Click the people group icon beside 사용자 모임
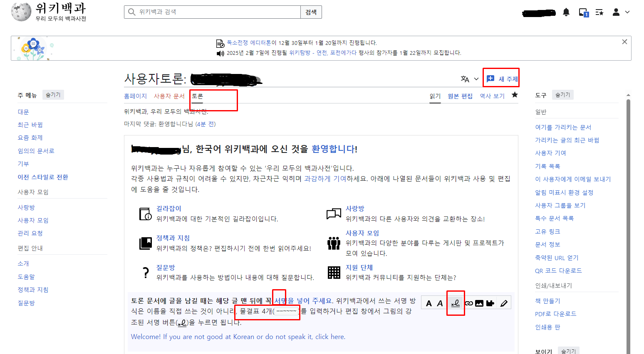The width and height of the screenshot is (644, 354). tap(334, 243)
